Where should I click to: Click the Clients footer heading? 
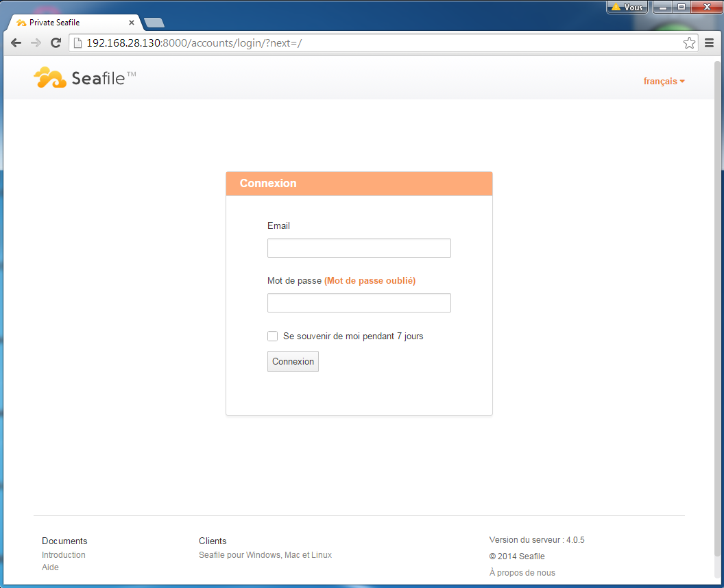point(213,541)
